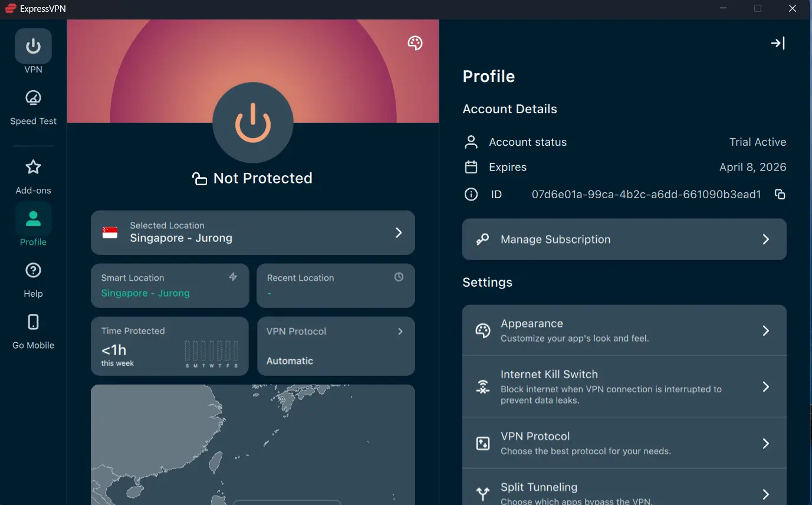812x505 pixels.
Task: Select the Profile sidebar item
Action: [33, 225]
